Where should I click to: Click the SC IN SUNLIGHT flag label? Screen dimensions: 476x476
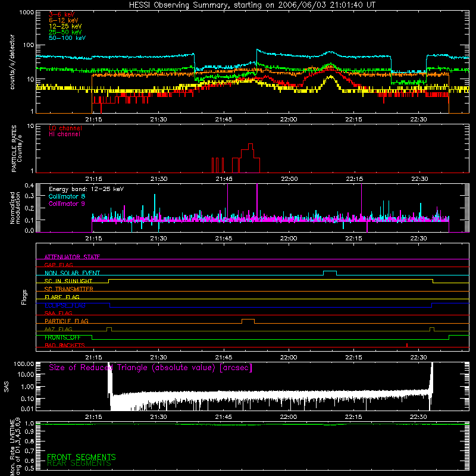click(68, 281)
